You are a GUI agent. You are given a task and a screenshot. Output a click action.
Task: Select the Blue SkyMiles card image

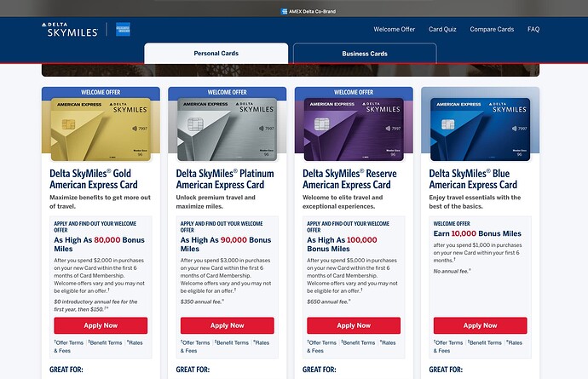pos(481,129)
